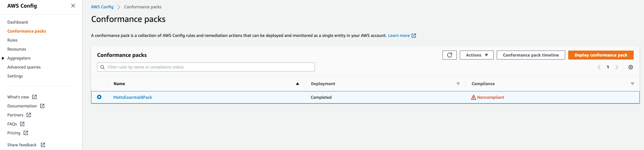
Task: Go to next page arrow
Action: 617,67
